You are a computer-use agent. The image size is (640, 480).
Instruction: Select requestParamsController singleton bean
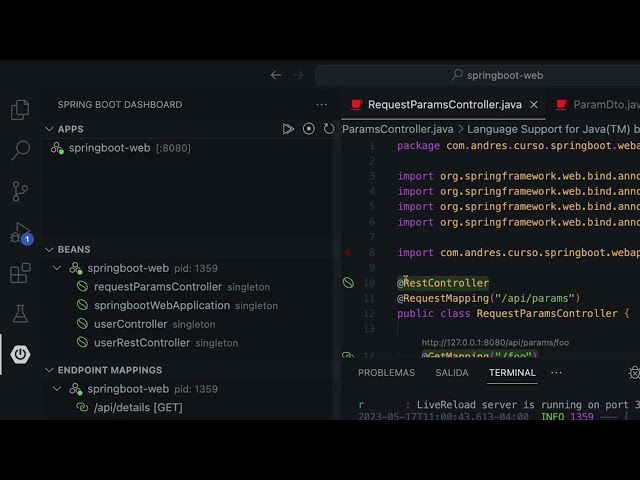pos(188,287)
